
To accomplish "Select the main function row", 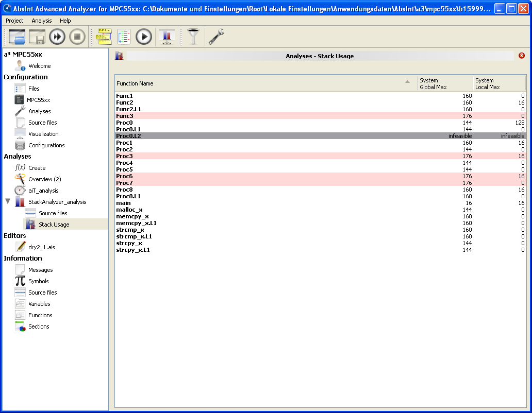I will click(x=321, y=203).
